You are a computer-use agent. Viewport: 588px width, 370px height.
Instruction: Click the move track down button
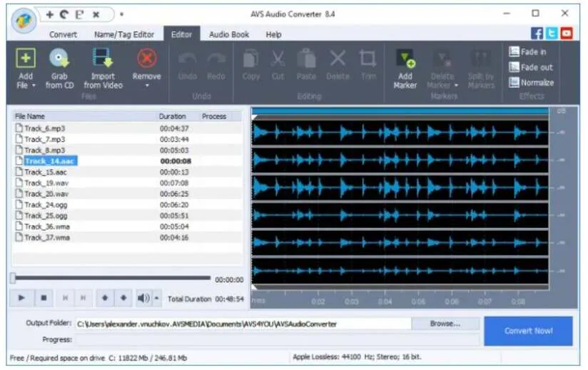tap(123, 298)
